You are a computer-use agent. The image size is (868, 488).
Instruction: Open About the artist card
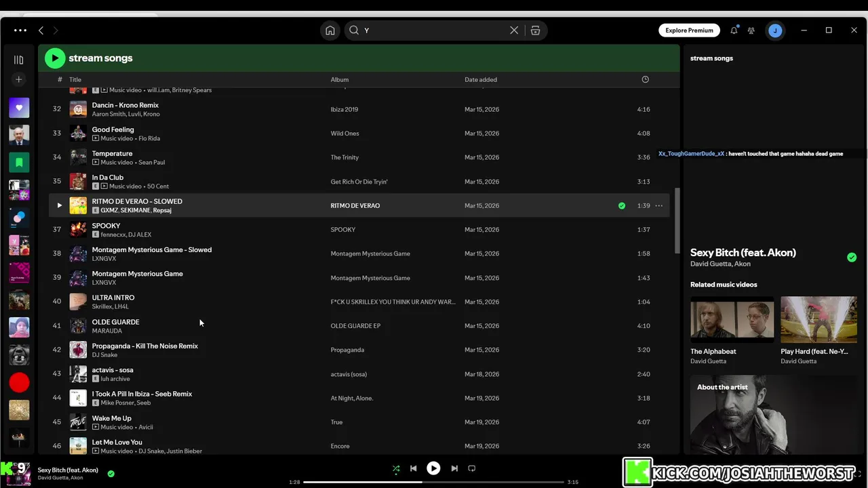pyautogui.click(x=774, y=414)
